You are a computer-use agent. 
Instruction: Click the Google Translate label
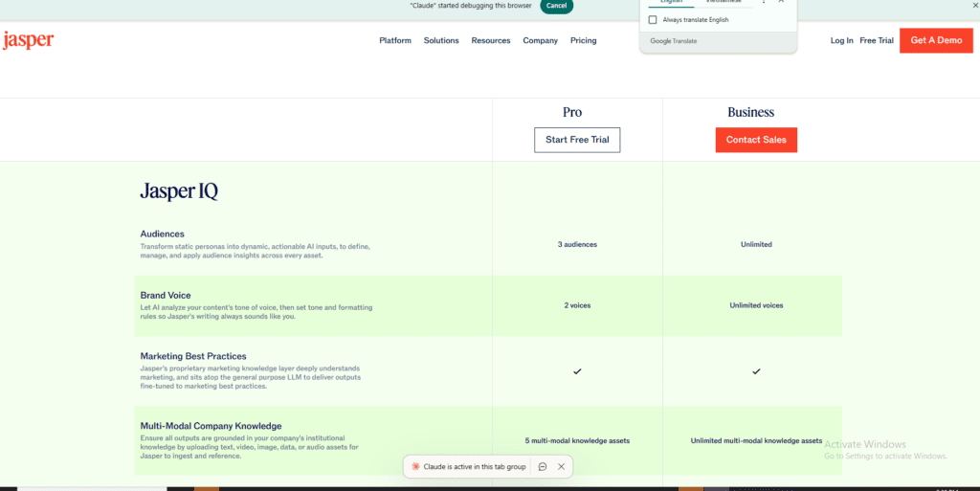tap(673, 41)
